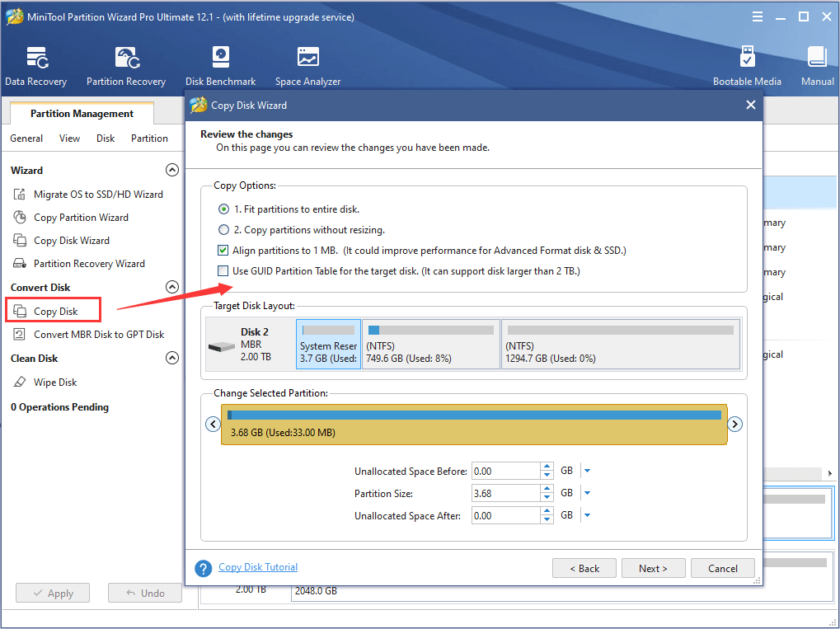This screenshot has width=840, height=629.
Task: Collapse the Convert Disk section
Action: click(x=172, y=287)
